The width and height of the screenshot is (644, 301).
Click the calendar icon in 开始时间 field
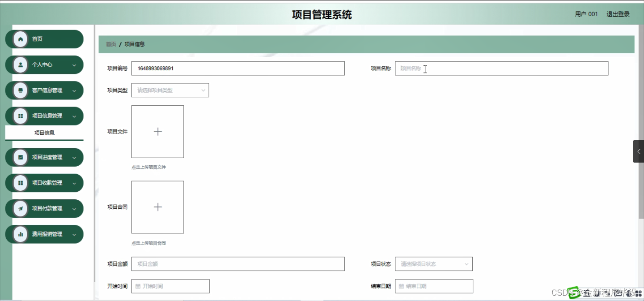(139, 286)
